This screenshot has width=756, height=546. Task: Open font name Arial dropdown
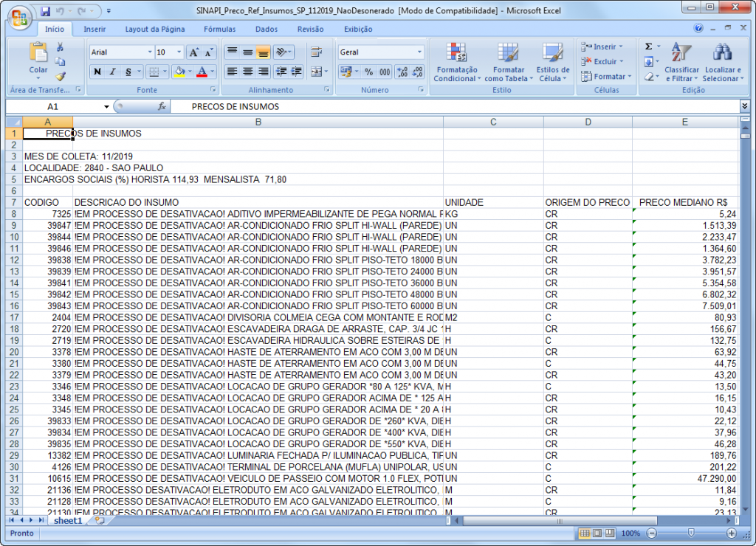(x=149, y=52)
